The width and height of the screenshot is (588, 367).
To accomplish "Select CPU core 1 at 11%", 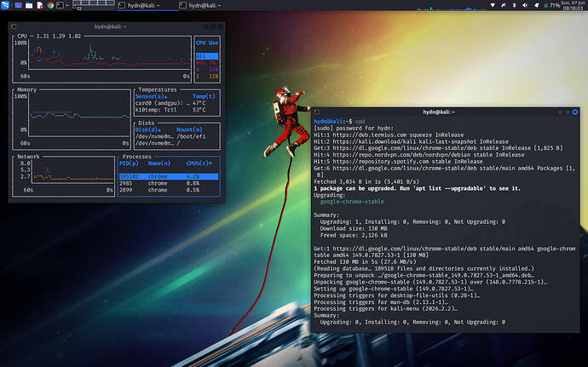I will 206,76.
